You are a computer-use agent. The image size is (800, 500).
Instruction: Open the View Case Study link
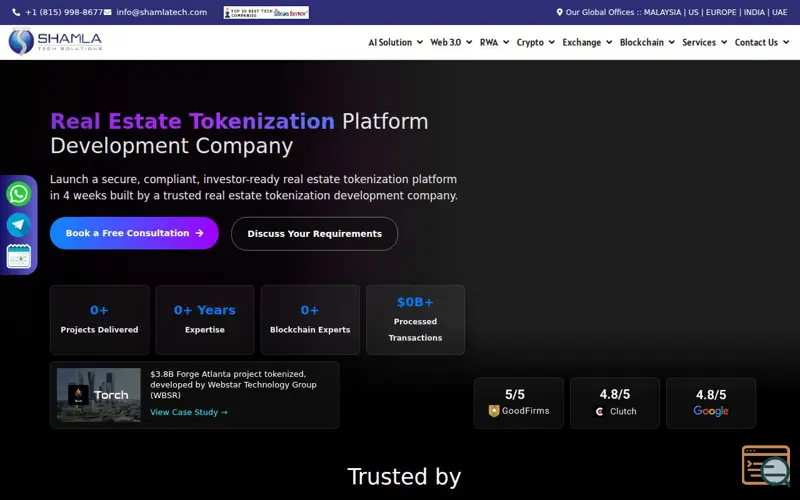[x=189, y=412]
